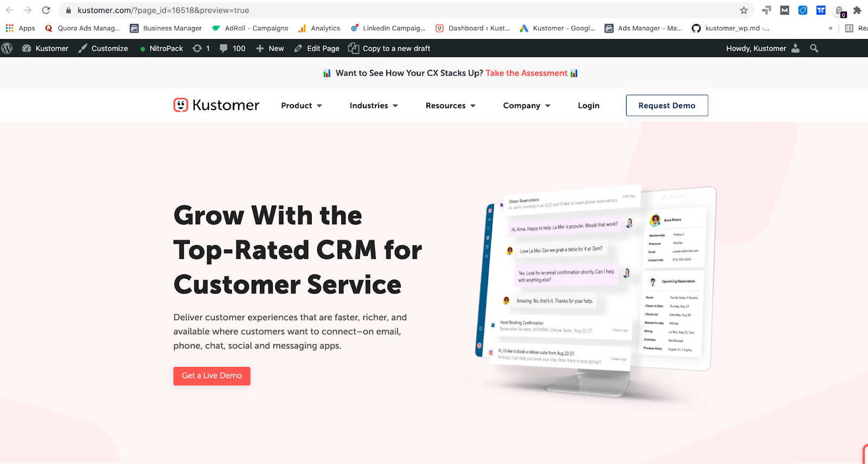Expand the Resources dropdown menu
Screen dimensions: 868x464
pyautogui.click(x=451, y=105)
